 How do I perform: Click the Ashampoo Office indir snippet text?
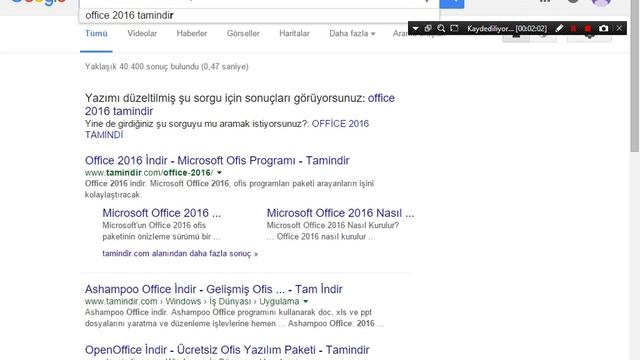[234, 318]
